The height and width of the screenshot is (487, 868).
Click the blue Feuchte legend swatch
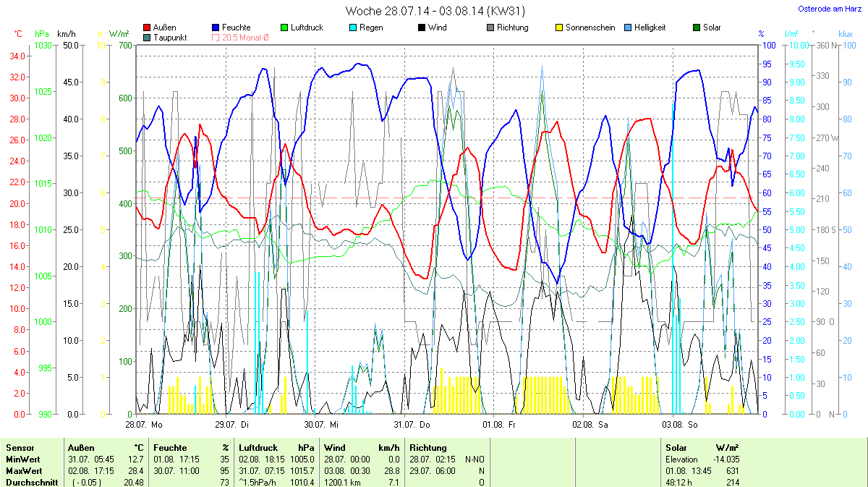point(216,28)
